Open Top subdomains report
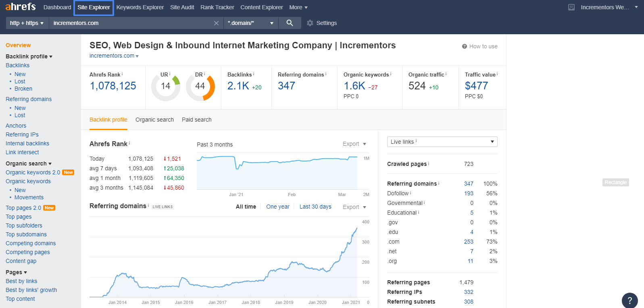644x308 pixels. coord(26,234)
